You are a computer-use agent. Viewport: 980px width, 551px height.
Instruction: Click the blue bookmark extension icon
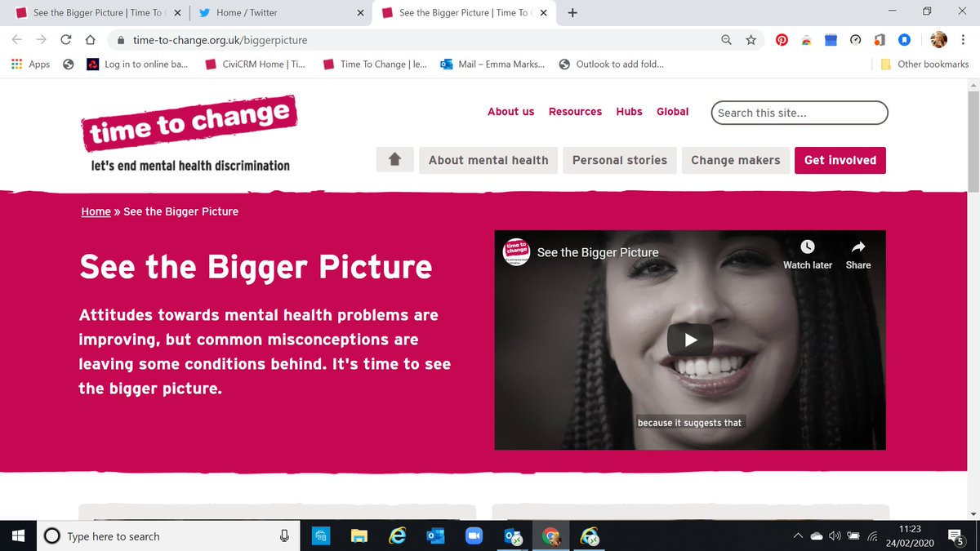coord(904,40)
